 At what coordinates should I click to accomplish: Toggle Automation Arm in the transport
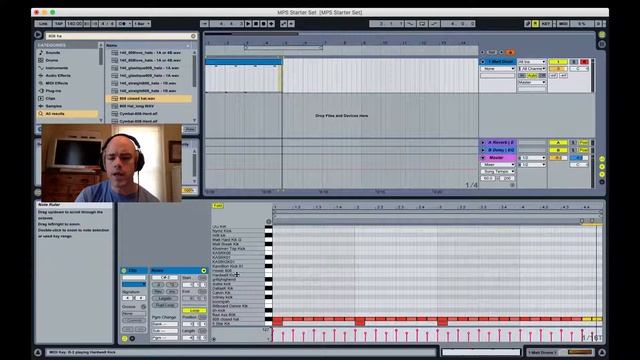coord(284,24)
